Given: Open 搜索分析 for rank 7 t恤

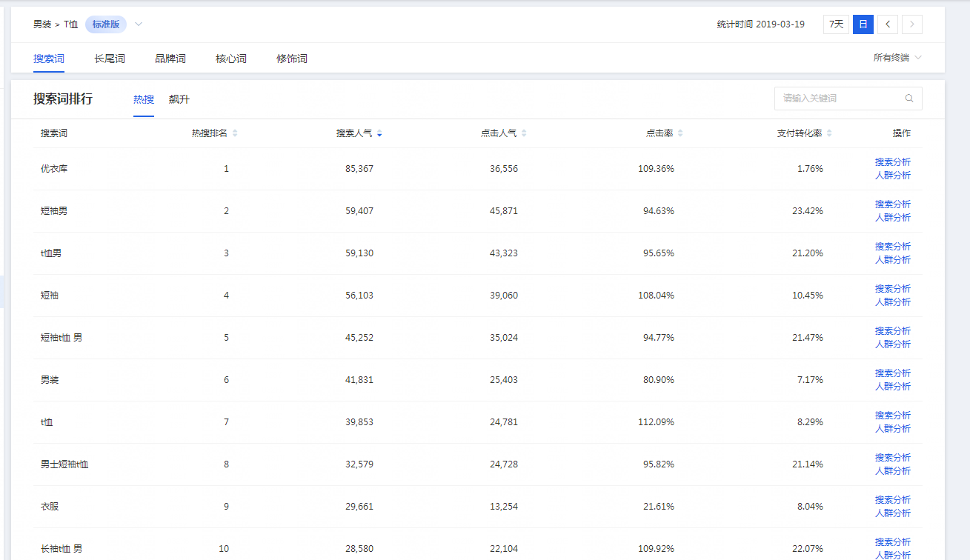Looking at the screenshot, I should pyautogui.click(x=893, y=416).
